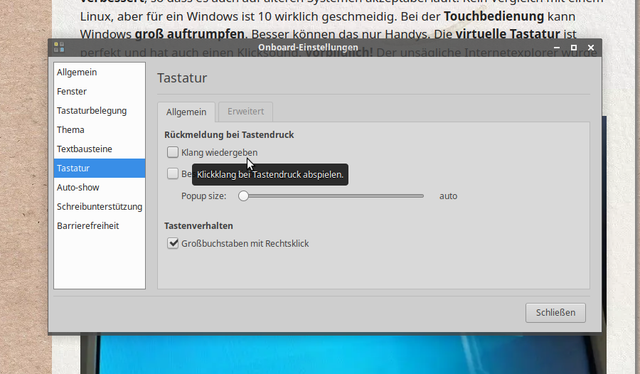Open the Thema sidebar section
Screen dimensions: 640x374
pos(99,130)
